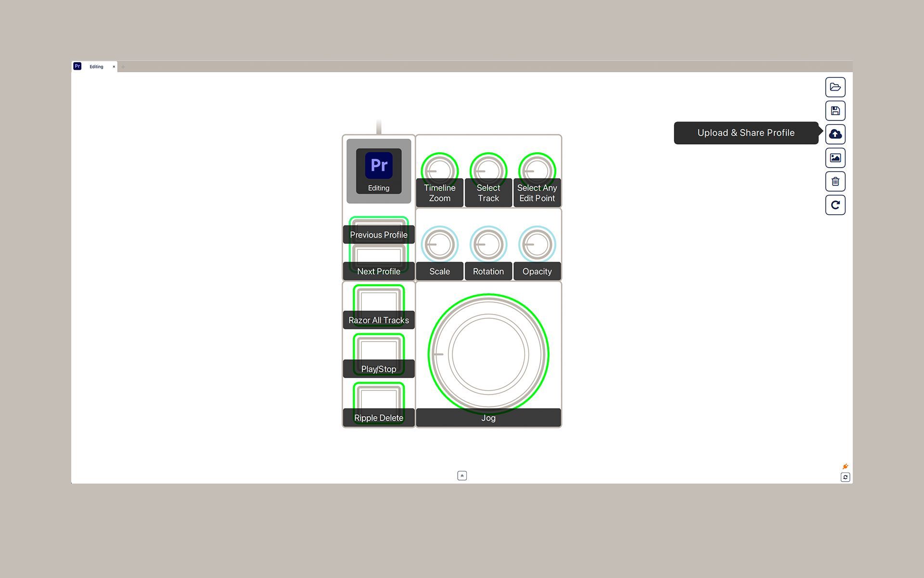The width and height of the screenshot is (924, 578).
Task: Select the Timeline Zoom dial
Action: (x=439, y=170)
